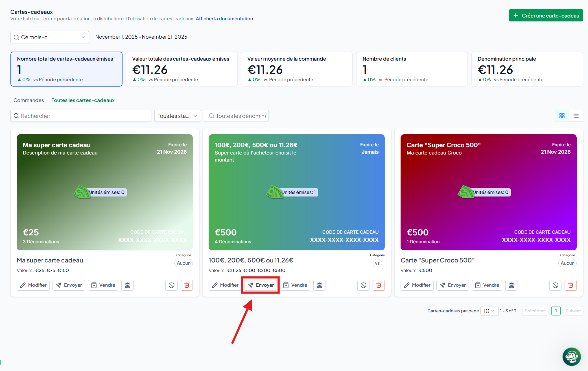Switch to grid view layout
588x371 pixels.
point(562,116)
